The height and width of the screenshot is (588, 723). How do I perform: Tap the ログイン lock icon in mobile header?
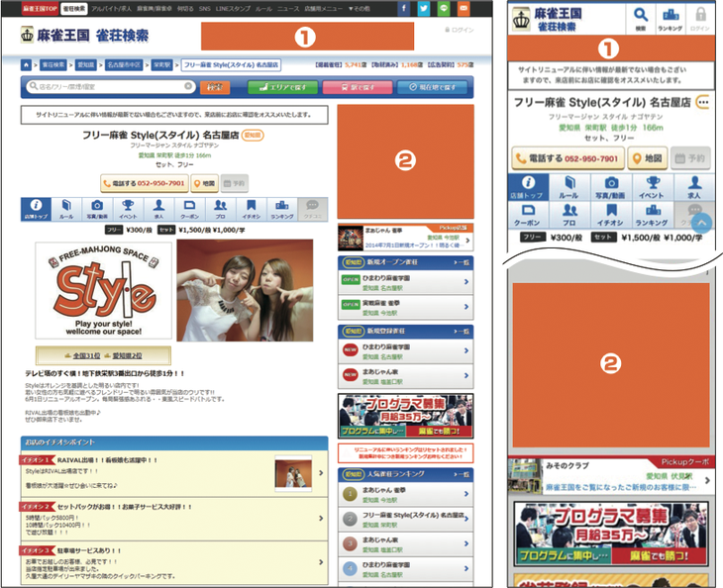[700, 20]
